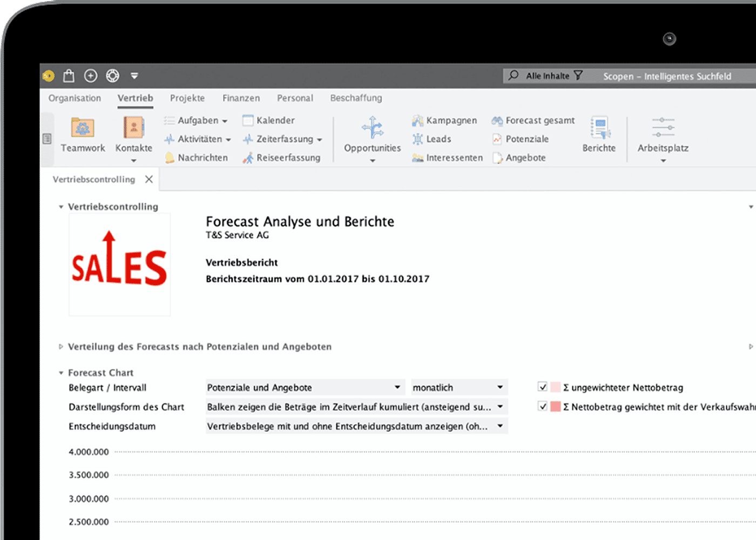This screenshot has height=540, width=756.
Task: Click the plus circle icon in title bar
Action: tap(91, 76)
